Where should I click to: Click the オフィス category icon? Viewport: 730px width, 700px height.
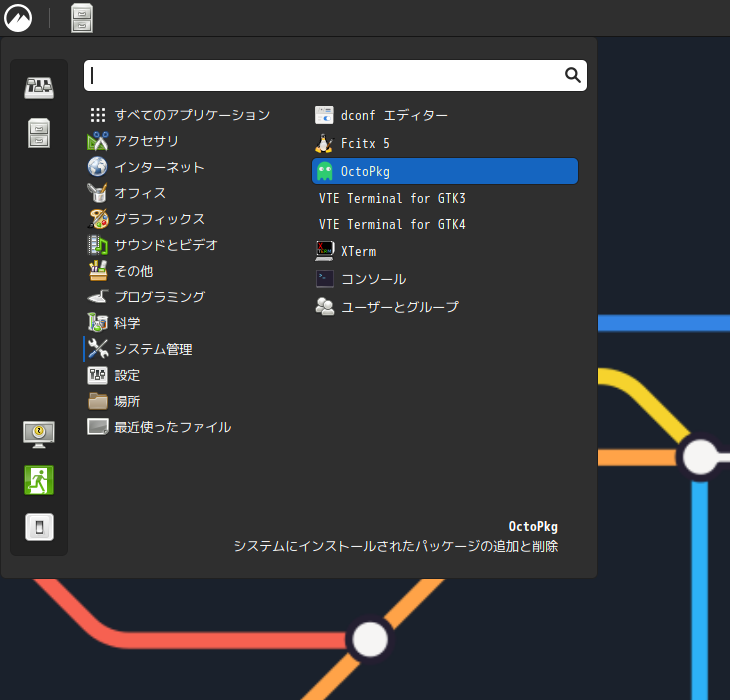coord(98,193)
